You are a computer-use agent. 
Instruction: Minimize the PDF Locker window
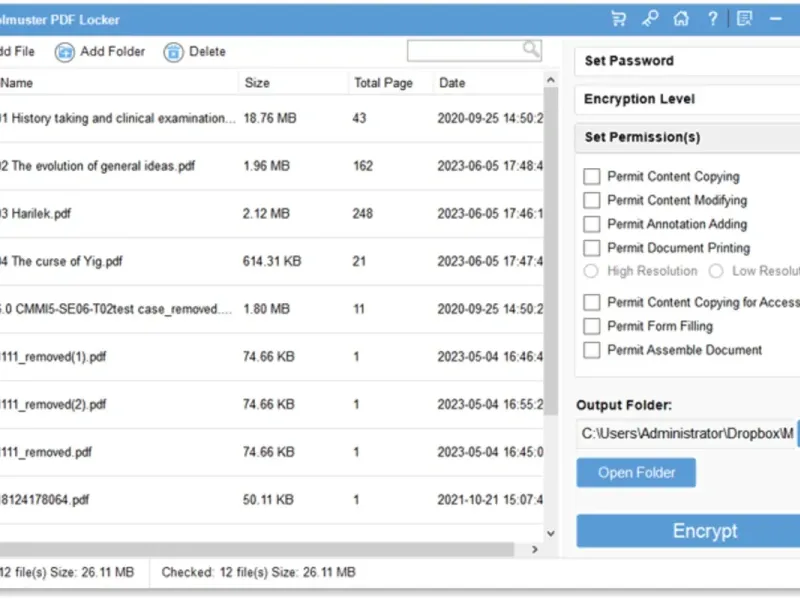[x=776, y=19]
